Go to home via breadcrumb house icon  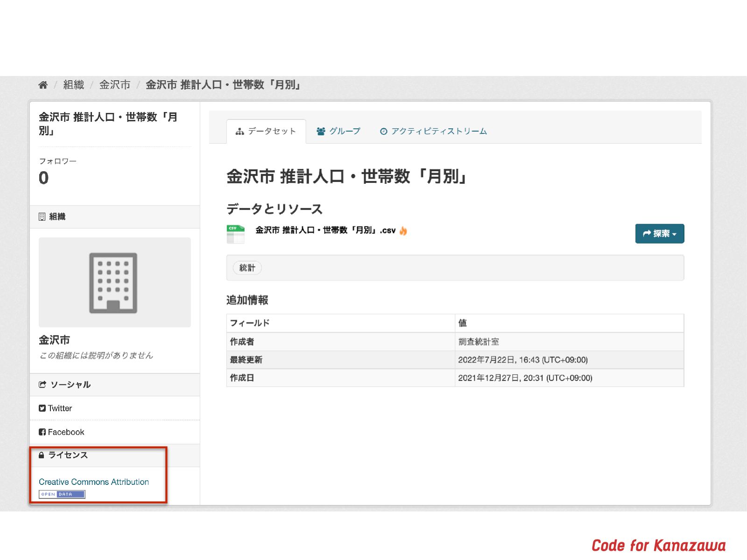[43, 85]
